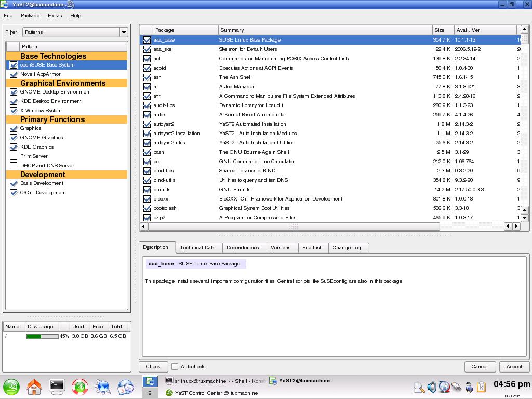The height and width of the screenshot is (399, 532).
Task: Open the SUSE start menu in the taskbar
Action: tap(11, 387)
